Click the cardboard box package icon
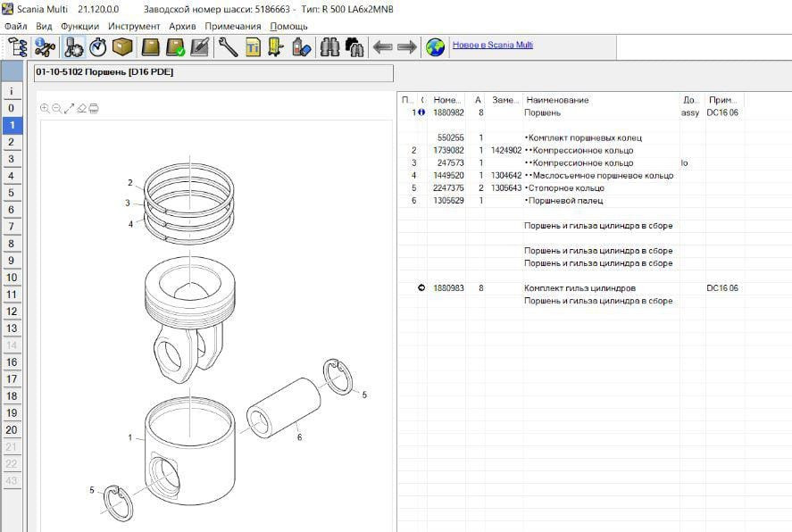This screenshot has height=532, width=792. (121, 46)
